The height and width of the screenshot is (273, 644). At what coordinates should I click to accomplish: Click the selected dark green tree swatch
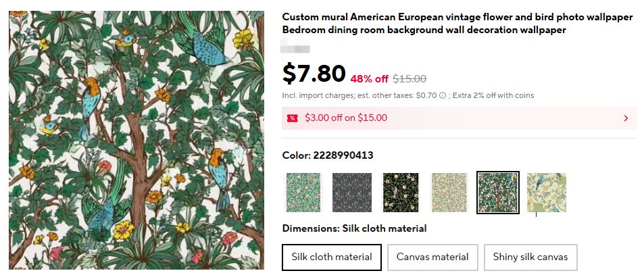pos(498,193)
